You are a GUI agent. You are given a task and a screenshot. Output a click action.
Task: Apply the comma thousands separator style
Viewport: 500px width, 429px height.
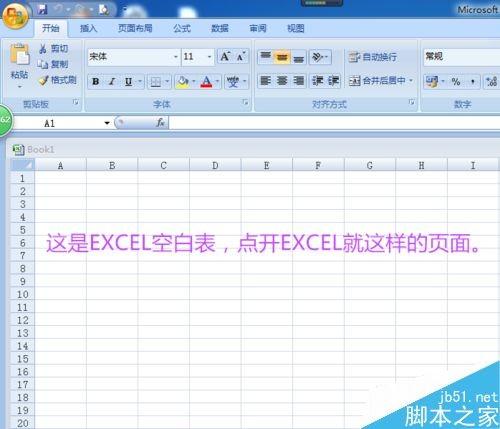coord(473,81)
